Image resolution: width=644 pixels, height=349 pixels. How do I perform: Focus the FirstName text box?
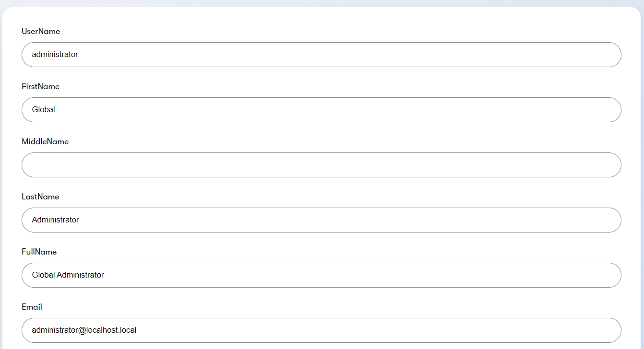click(322, 110)
